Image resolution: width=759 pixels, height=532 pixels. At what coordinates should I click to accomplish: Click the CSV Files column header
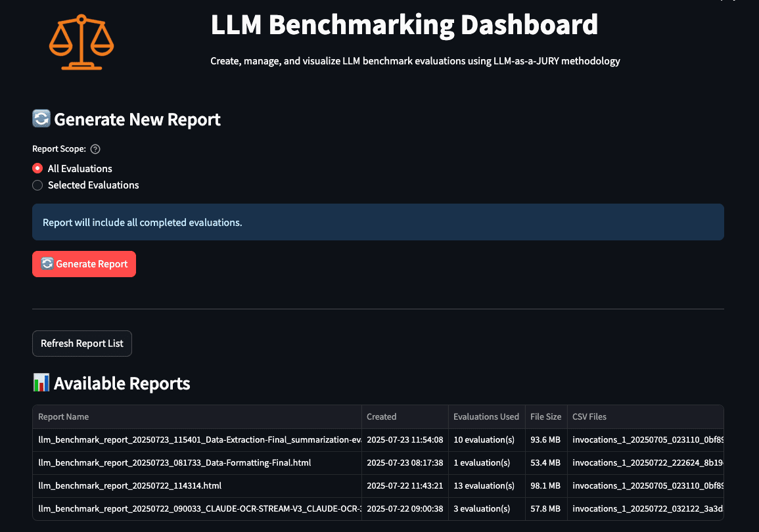click(x=589, y=416)
